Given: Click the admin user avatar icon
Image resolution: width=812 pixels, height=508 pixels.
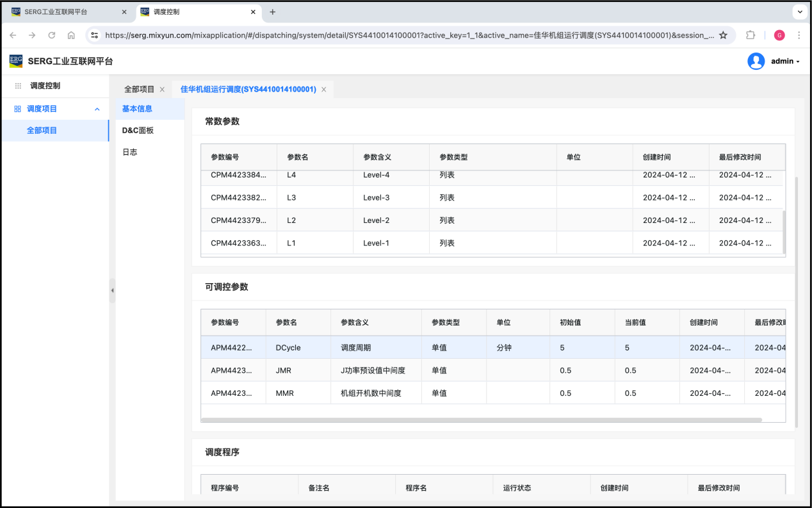Looking at the screenshot, I should pos(756,61).
